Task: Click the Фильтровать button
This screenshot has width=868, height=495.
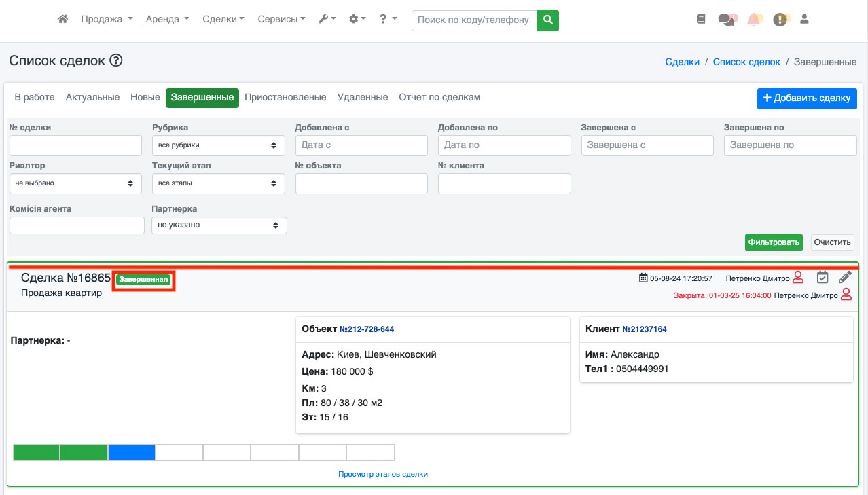Action: 773,242
